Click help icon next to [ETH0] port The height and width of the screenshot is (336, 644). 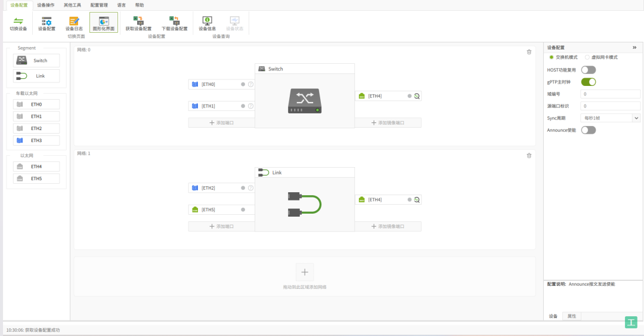point(250,84)
